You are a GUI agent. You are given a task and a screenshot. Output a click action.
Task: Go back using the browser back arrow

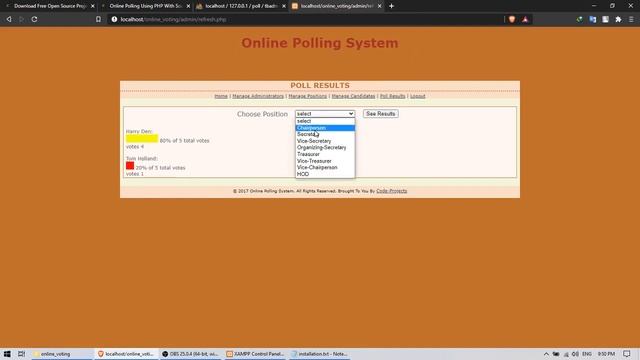(x=9, y=19)
